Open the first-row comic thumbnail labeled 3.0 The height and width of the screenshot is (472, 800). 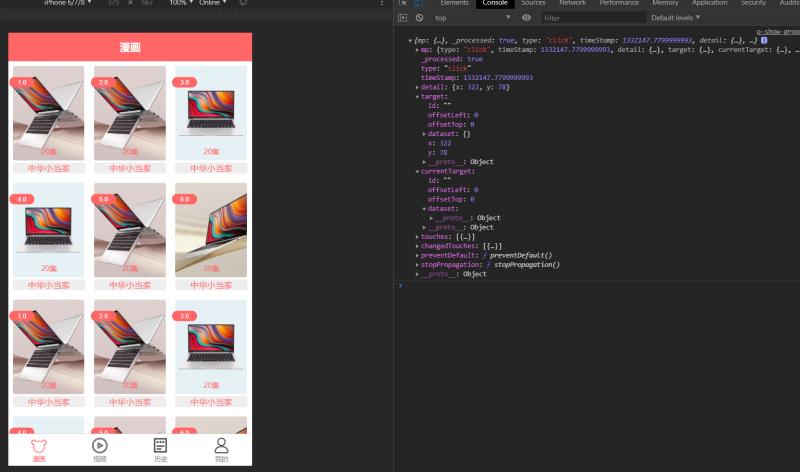pos(211,113)
